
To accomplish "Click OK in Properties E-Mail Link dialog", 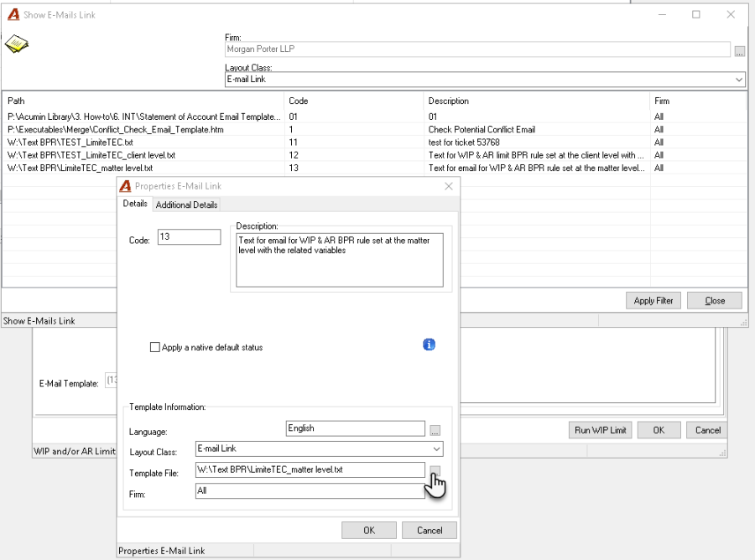I will coord(369,530).
